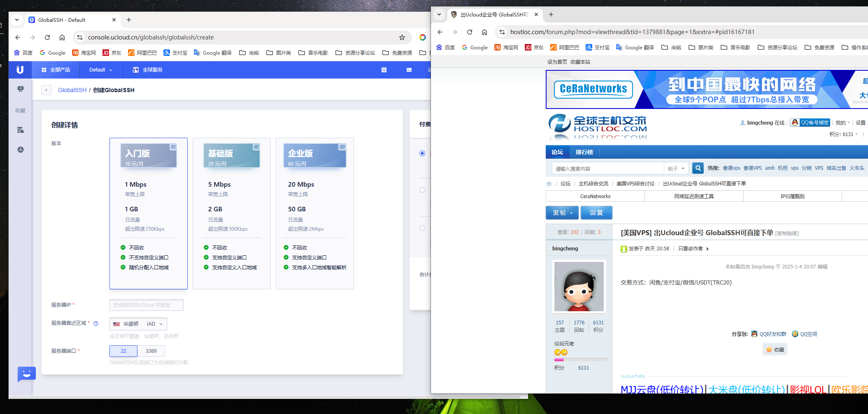Click the round sidebar cloud icon
The width and height of the screenshot is (868, 414).
(20, 150)
